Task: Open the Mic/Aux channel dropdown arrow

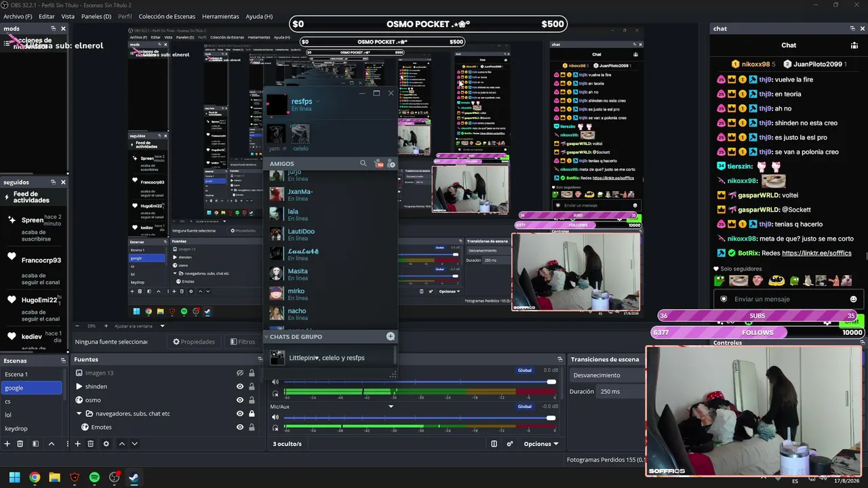Action: (391, 407)
